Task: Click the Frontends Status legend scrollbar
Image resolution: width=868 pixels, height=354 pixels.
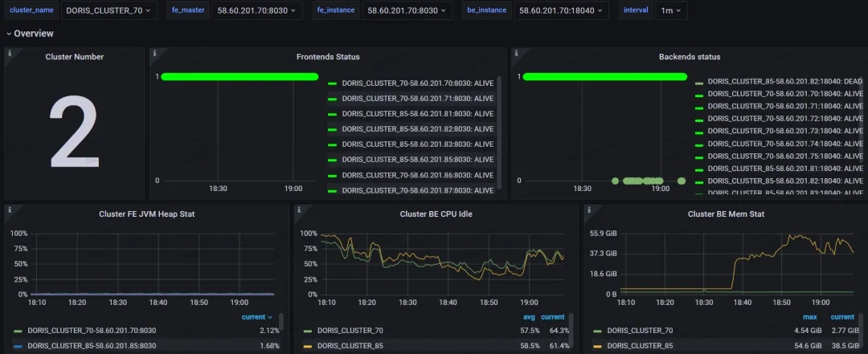Action: [499, 132]
